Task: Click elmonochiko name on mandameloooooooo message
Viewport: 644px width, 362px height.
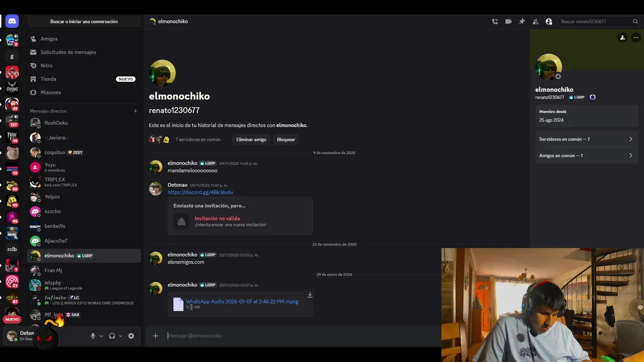Action: click(x=182, y=163)
